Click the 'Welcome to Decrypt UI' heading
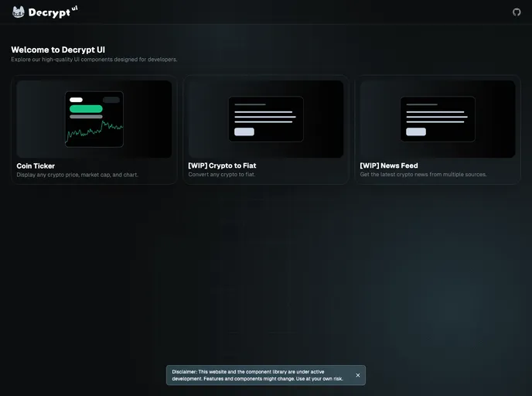This screenshot has height=396, width=532. point(58,49)
